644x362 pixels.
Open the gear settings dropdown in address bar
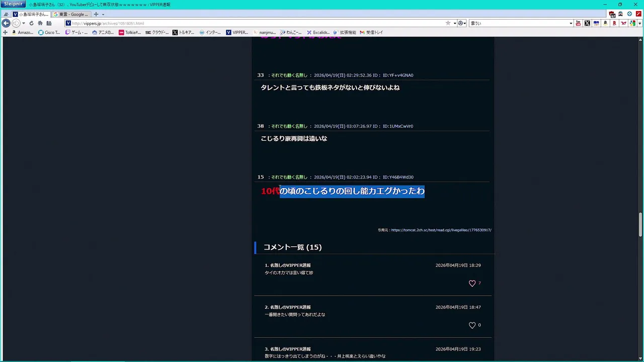(462, 23)
